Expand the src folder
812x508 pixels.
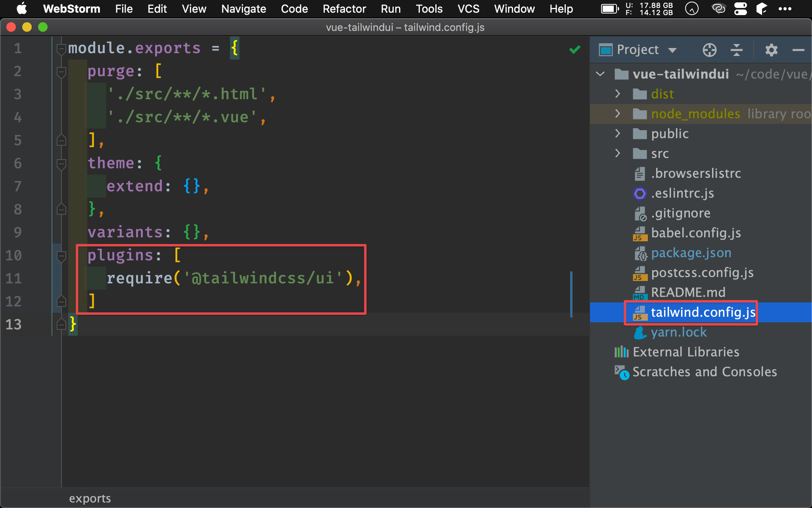coord(617,153)
